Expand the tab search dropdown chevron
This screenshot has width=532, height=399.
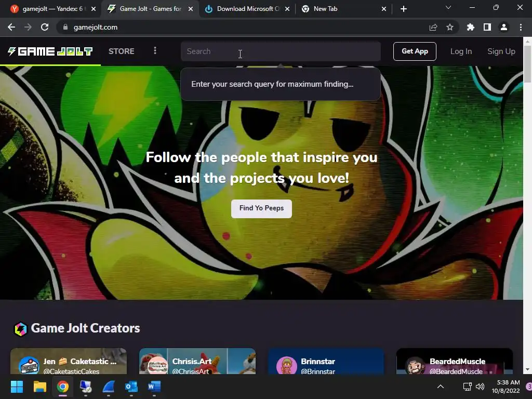(448, 7)
